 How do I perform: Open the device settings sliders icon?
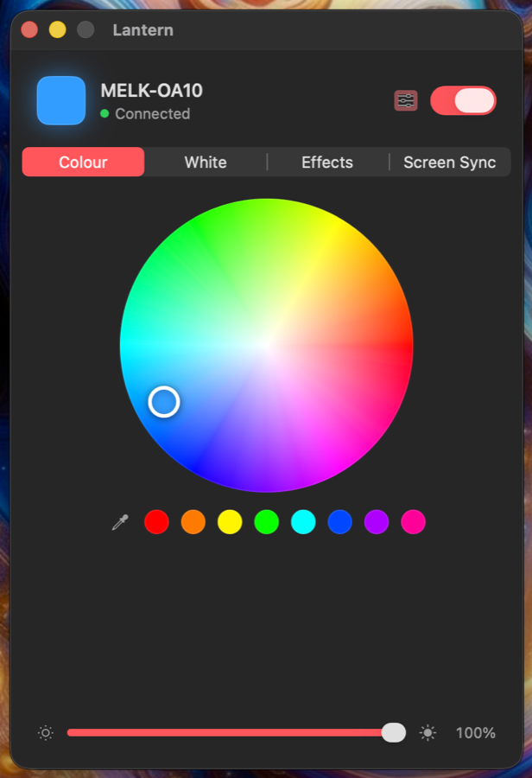(x=406, y=101)
